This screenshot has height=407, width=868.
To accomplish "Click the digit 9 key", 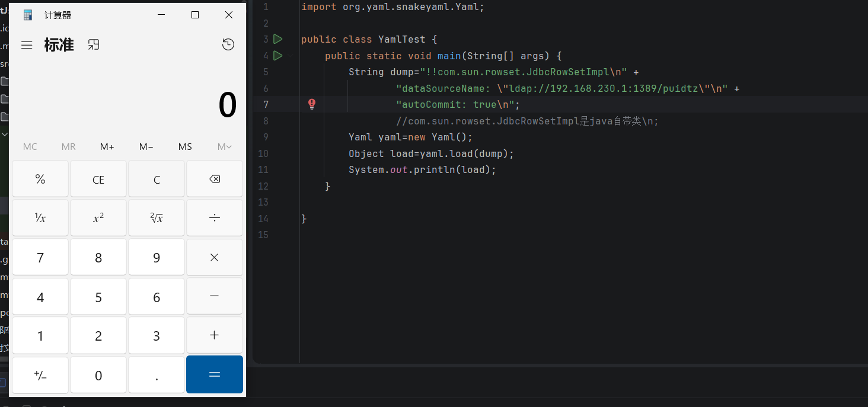I will [x=157, y=258].
